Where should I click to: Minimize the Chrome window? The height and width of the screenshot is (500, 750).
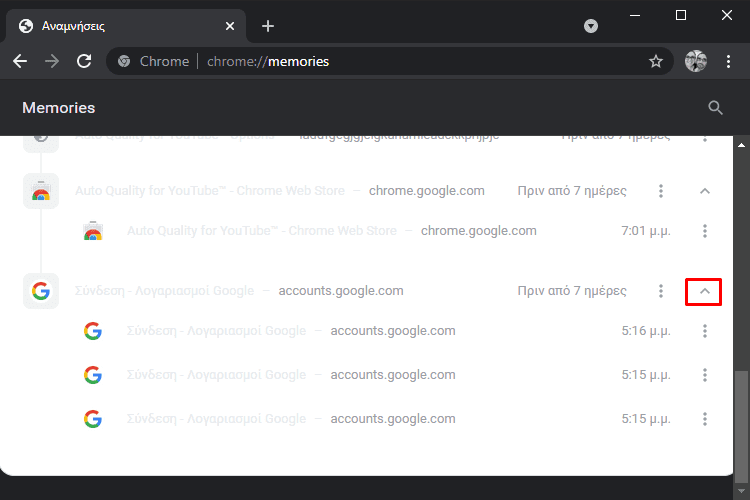pyautogui.click(x=635, y=15)
